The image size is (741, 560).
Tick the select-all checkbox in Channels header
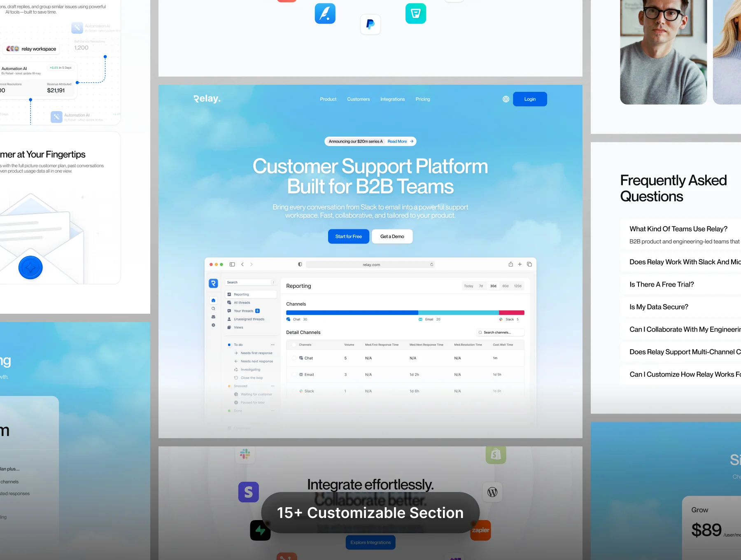coord(294,345)
